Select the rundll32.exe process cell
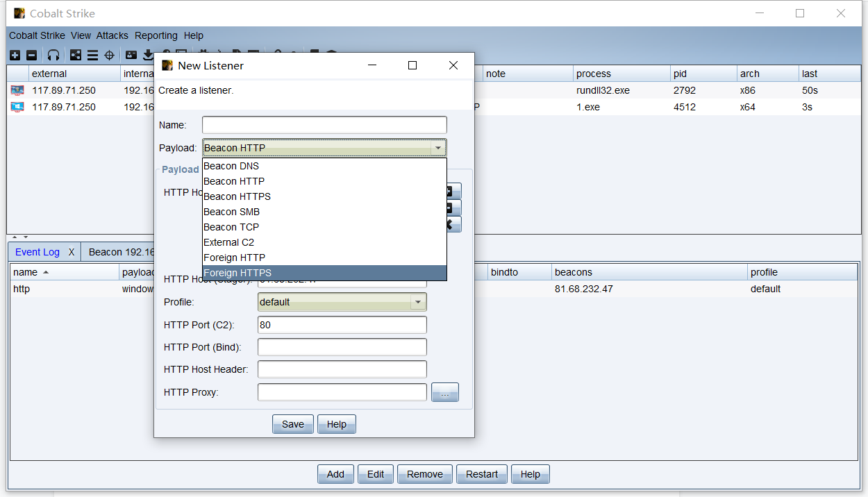The height and width of the screenshot is (497, 868). coord(621,90)
